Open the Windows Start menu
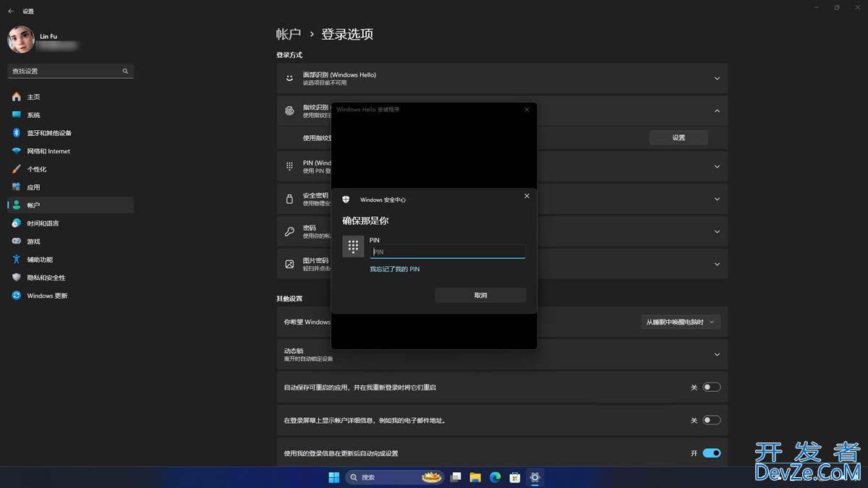This screenshot has width=868, height=488. [333, 477]
